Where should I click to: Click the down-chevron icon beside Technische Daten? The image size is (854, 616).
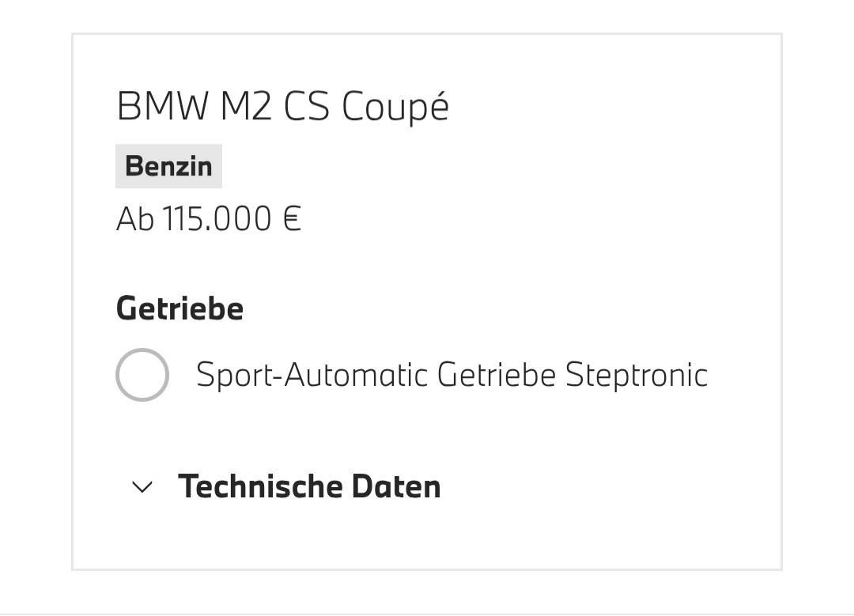coord(142,487)
